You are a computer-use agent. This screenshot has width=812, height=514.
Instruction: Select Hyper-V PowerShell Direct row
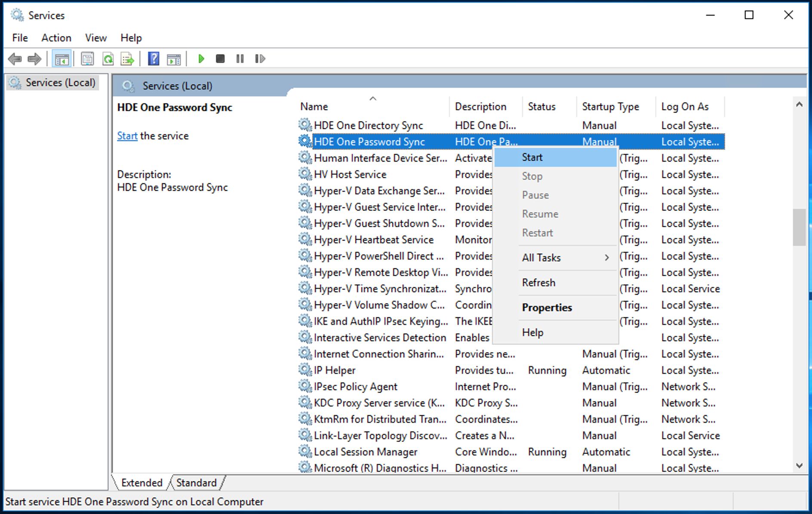click(511, 256)
